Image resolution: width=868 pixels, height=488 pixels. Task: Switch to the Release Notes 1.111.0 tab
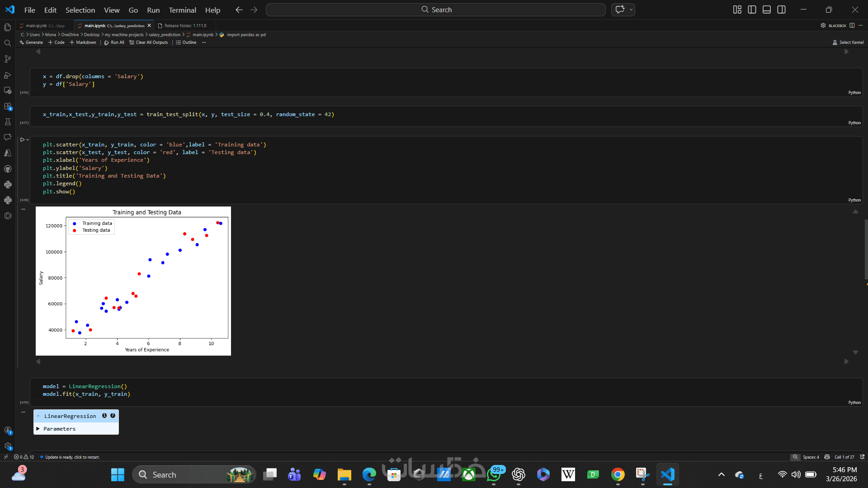[185, 26]
